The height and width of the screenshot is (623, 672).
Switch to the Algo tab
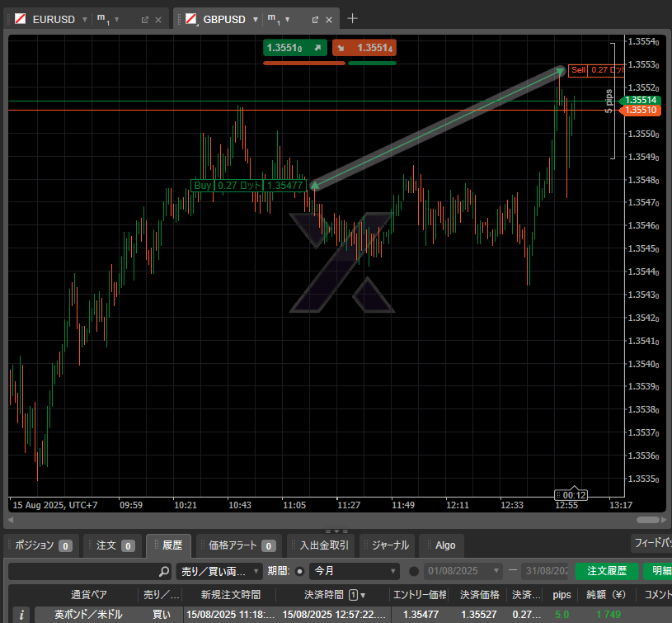tap(444, 545)
